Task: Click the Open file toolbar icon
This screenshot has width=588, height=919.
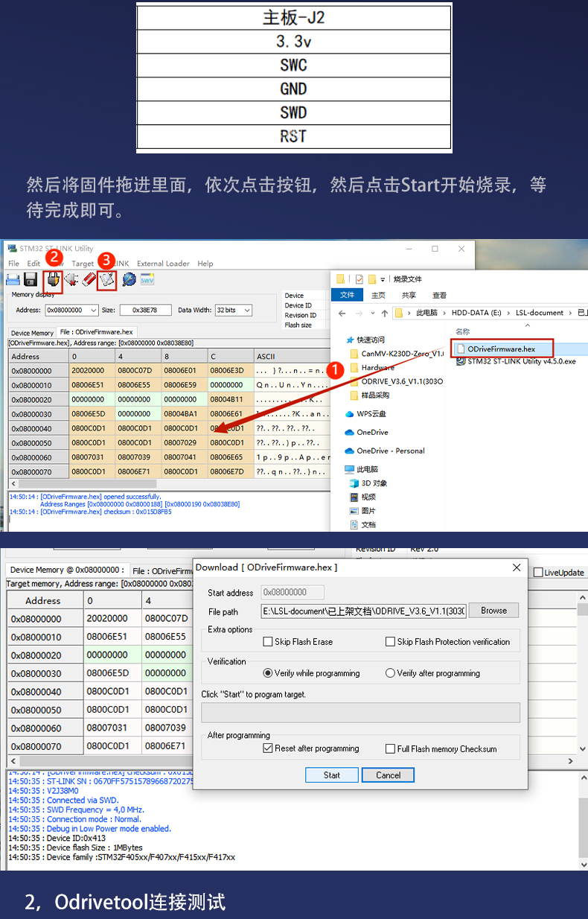Action: click(13, 279)
